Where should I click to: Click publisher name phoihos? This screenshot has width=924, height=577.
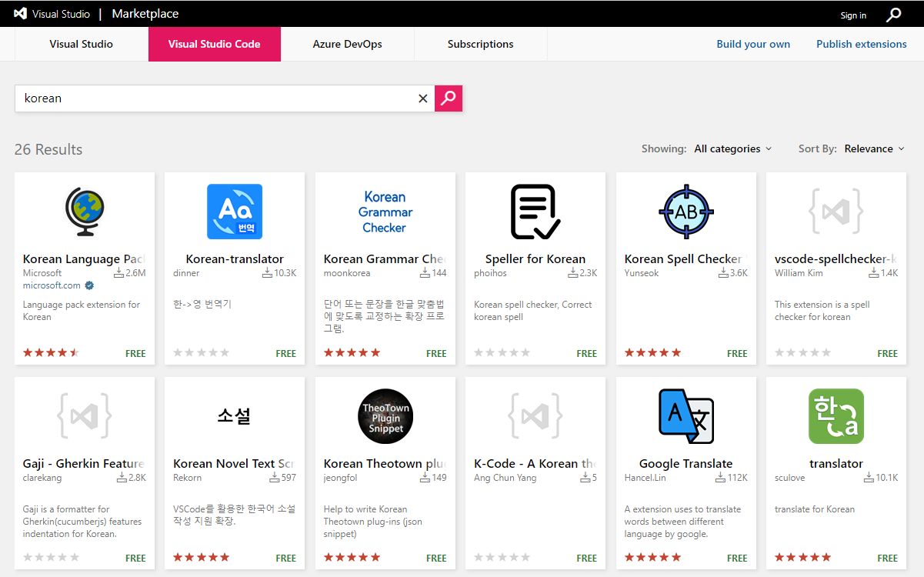click(x=491, y=273)
